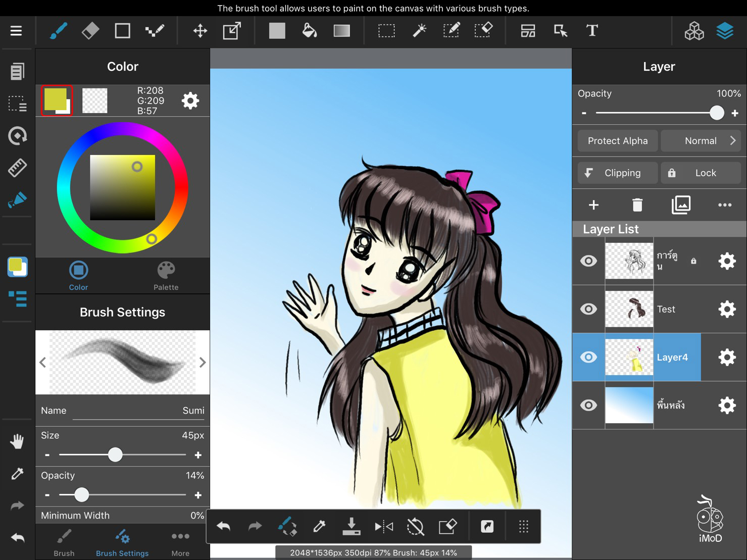Switch to the Palette tab
The image size is (747, 560).
tap(166, 276)
